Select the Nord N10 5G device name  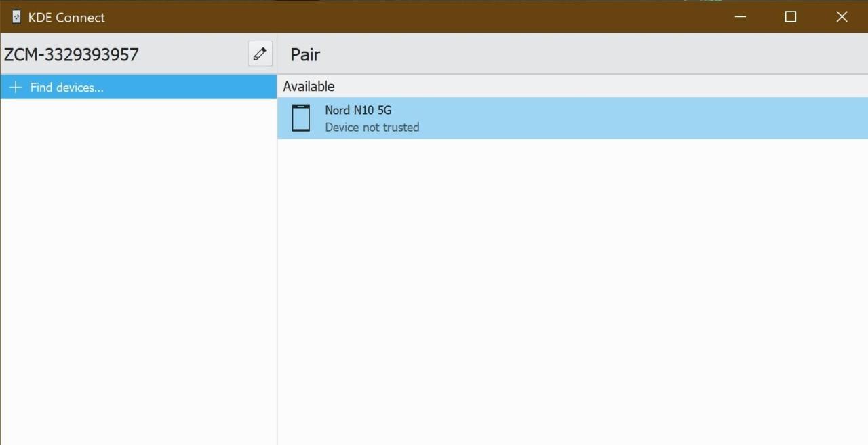pyautogui.click(x=358, y=110)
